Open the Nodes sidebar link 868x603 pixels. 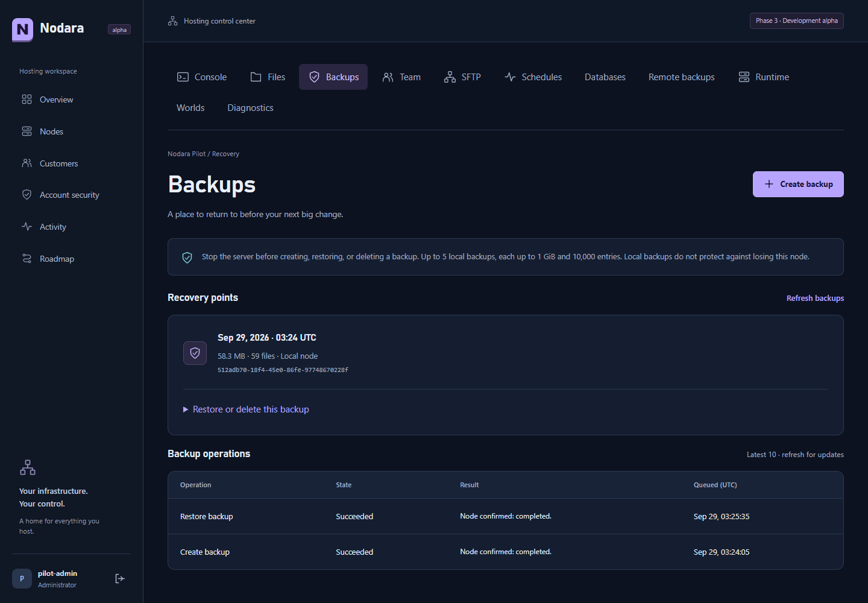[71, 131]
